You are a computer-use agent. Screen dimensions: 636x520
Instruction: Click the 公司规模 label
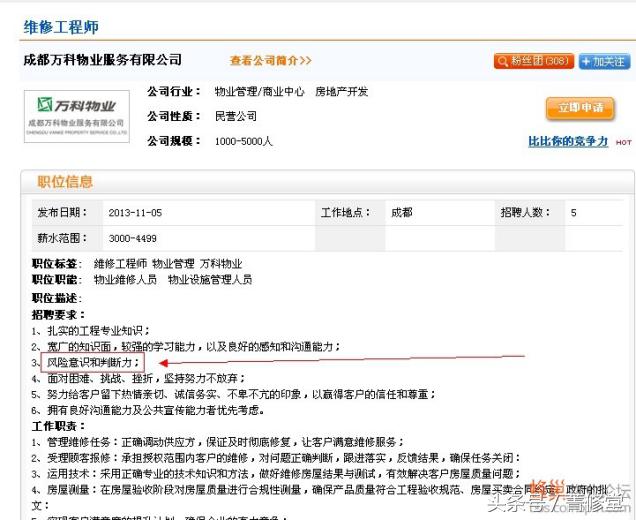pos(174,141)
